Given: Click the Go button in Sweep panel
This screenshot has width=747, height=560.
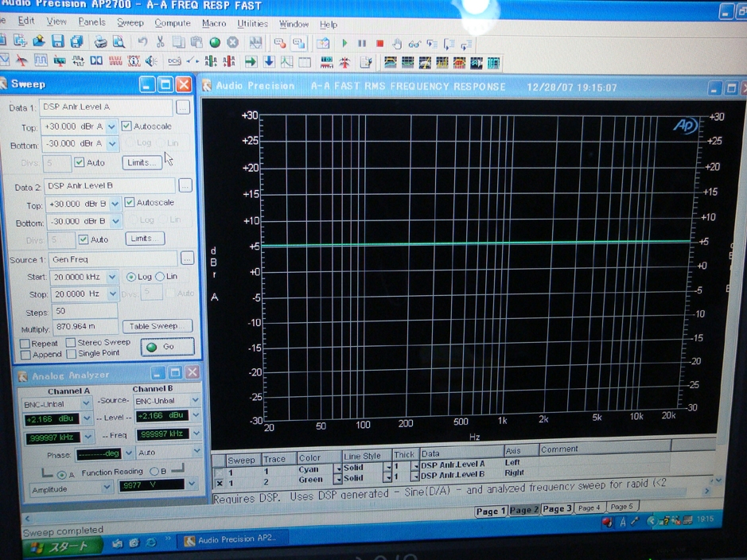Looking at the screenshot, I should (x=167, y=347).
